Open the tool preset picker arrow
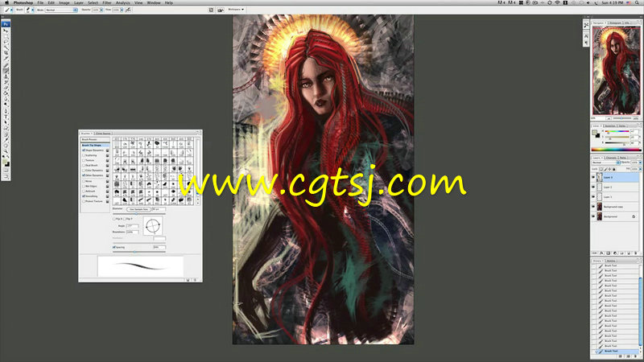644x362 pixels. 11,10
